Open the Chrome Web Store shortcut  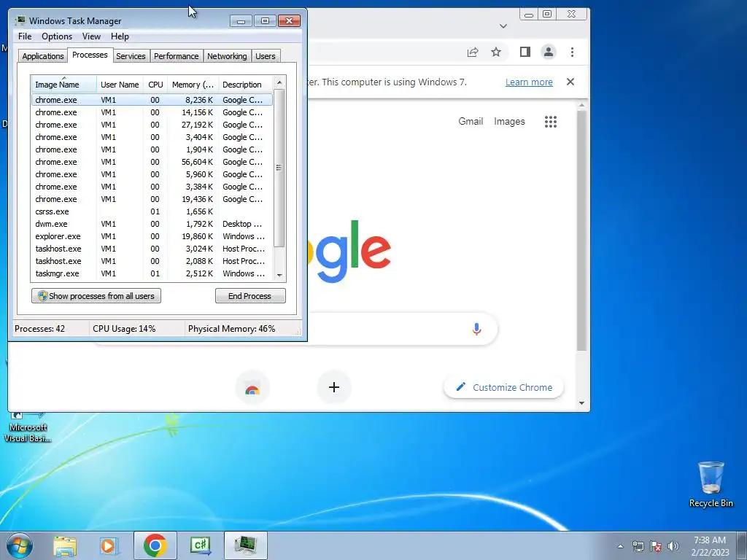[x=252, y=387]
